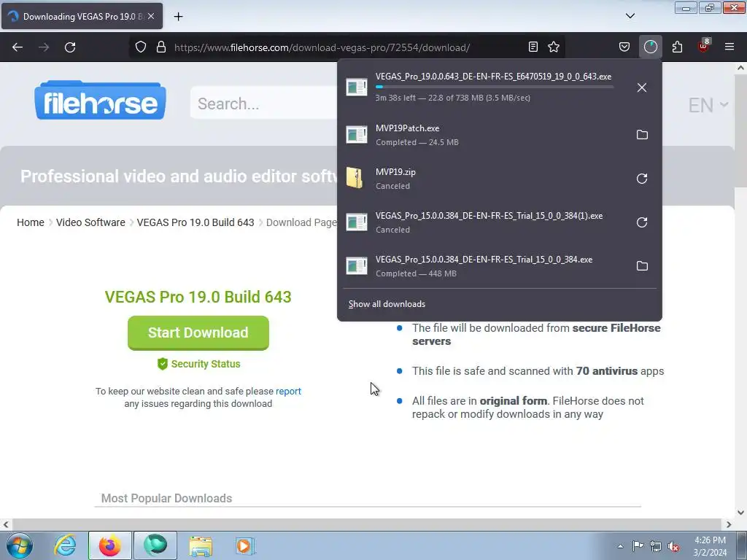Viewport: 747px width, 560px height.
Task: Open the tracking protection shield icon
Action: (141, 47)
